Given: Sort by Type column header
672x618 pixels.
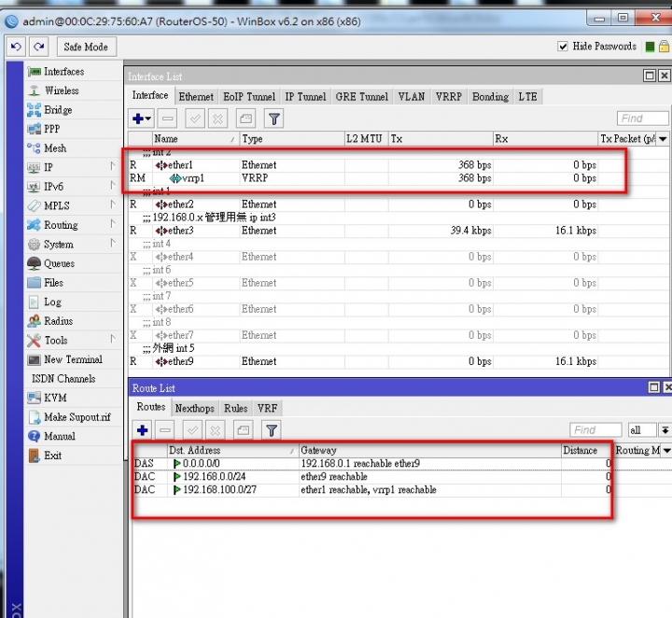Looking at the screenshot, I should coord(292,139).
